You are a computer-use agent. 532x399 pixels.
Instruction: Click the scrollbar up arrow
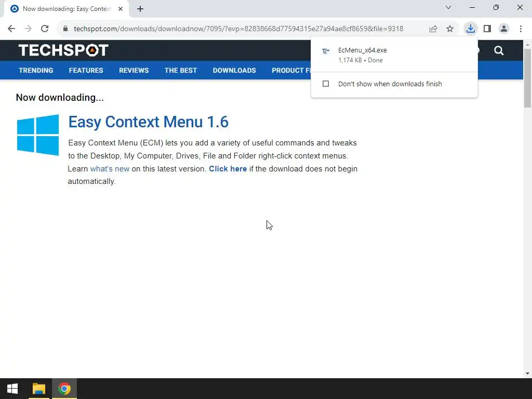(527, 45)
